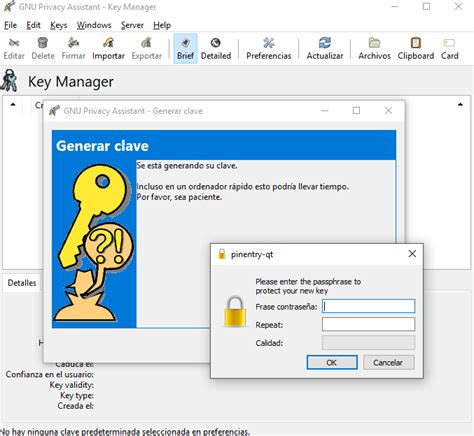474x436 pixels.
Task: Click the GPA icon in Generar clave title bar
Action: [x=54, y=110]
